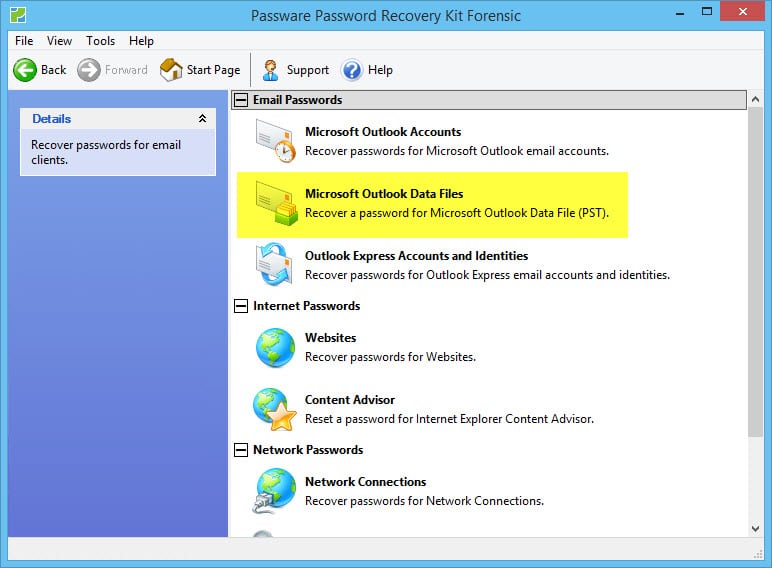Click the vertical scrollbar thumb
Screen dimensions: 772x568
click(755, 272)
